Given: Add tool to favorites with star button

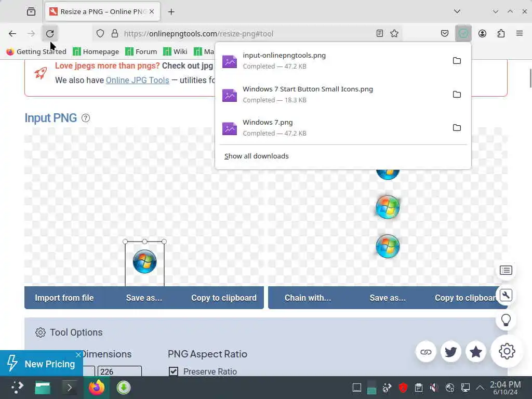Looking at the screenshot, I should pyautogui.click(x=476, y=352).
